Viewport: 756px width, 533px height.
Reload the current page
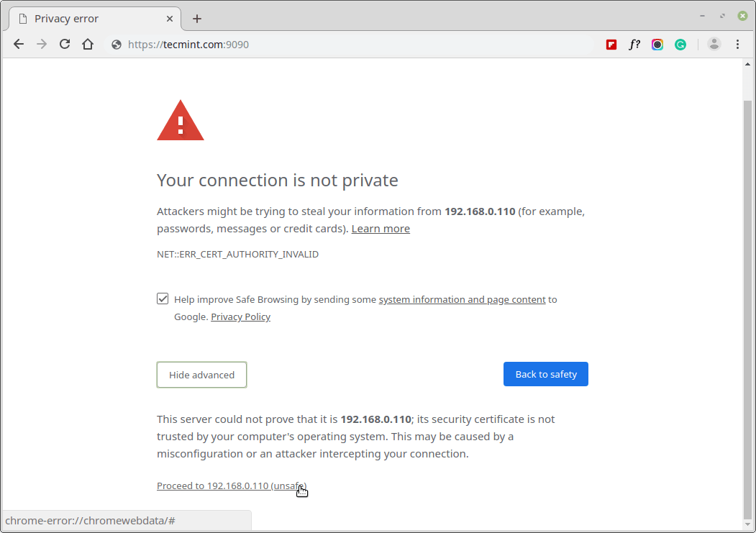coord(65,45)
